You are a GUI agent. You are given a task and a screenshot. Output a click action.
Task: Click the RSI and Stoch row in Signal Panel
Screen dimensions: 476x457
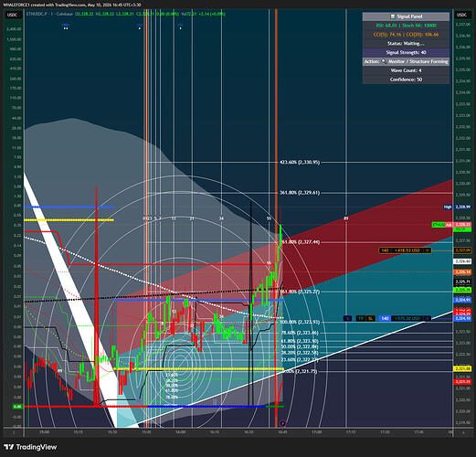coord(406,26)
